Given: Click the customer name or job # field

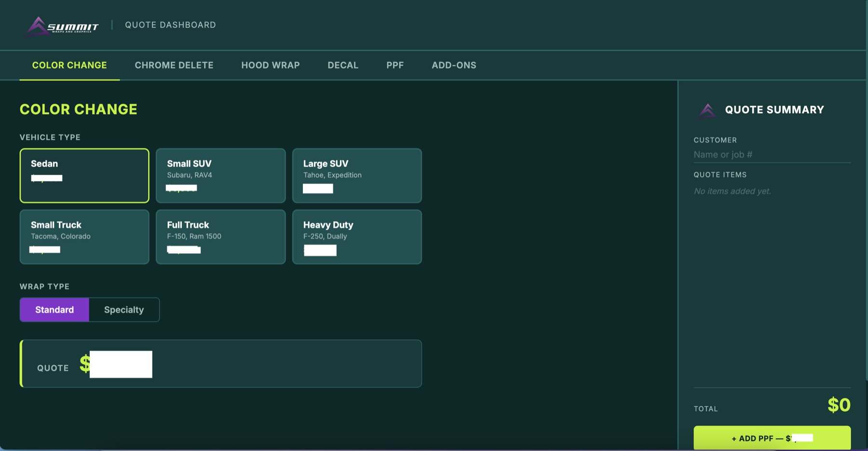Looking at the screenshot, I should [772, 155].
